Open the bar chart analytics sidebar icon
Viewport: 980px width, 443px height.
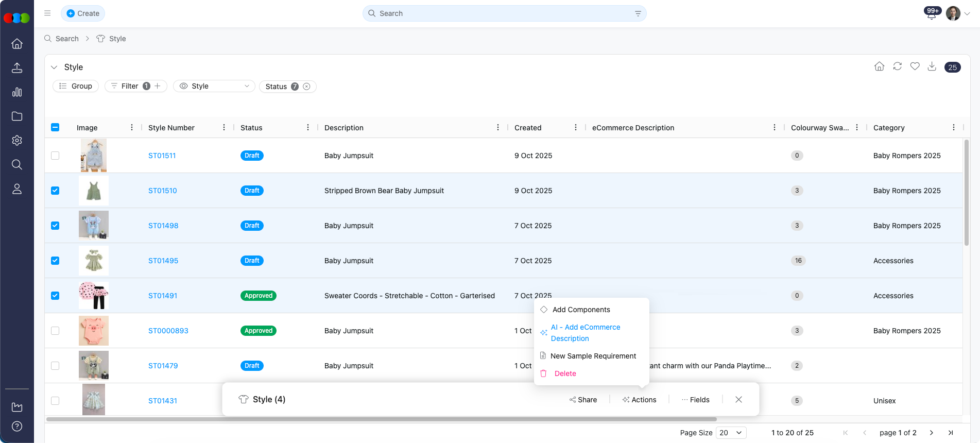click(x=17, y=92)
